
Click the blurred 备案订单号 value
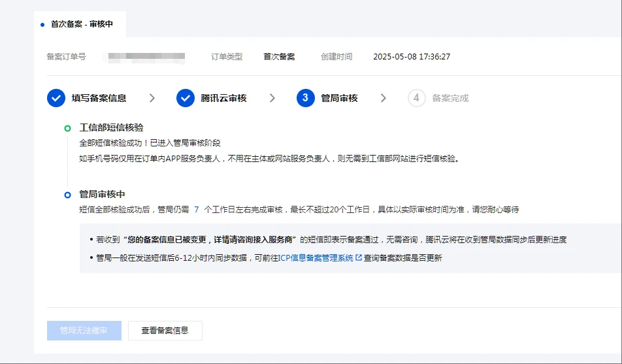[x=147, y=57]
